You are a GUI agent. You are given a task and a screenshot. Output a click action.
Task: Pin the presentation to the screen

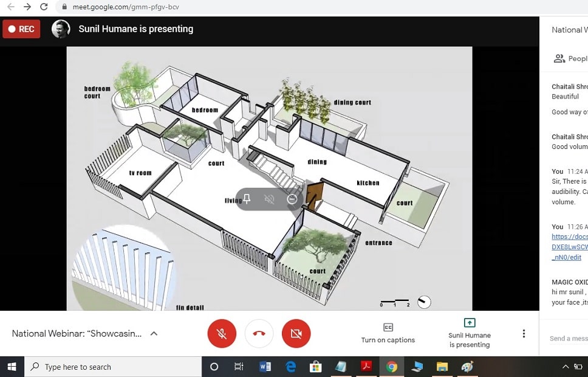247,199
